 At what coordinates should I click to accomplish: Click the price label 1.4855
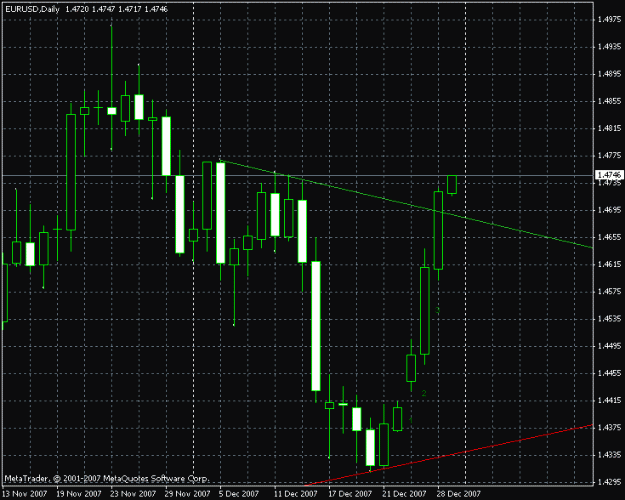(609, 101)
